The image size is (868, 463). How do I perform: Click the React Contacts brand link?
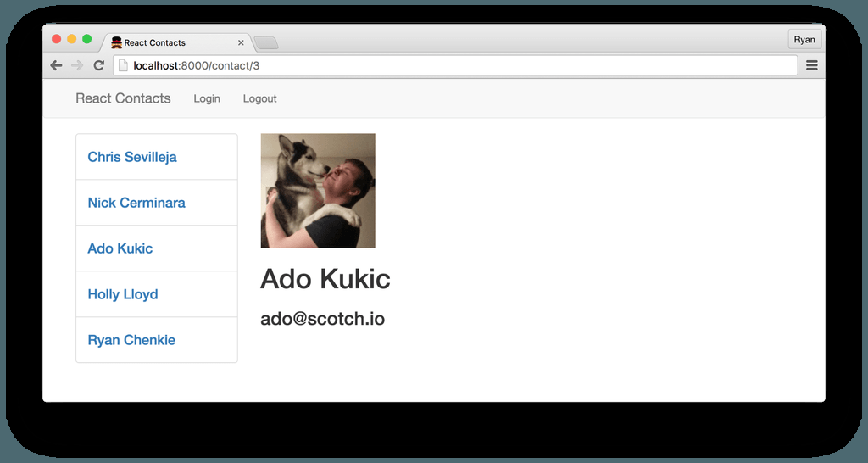[x=123, y=98]
